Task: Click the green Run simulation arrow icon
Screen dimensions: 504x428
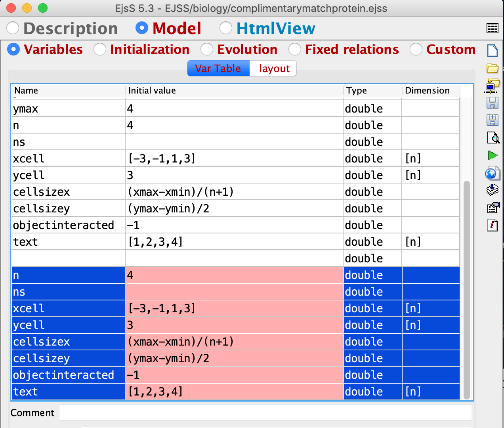Action: (493, 155)
